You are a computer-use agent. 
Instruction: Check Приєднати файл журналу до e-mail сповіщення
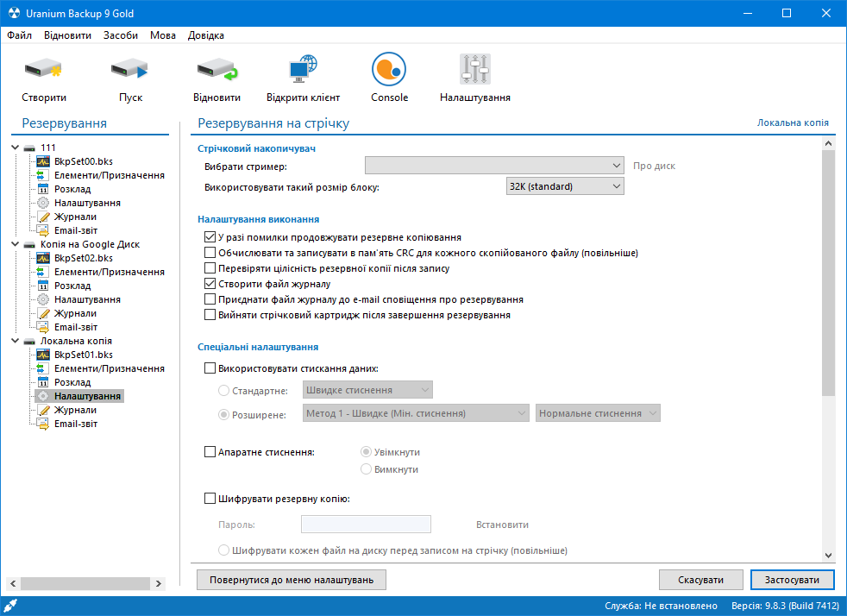[210, 299]
